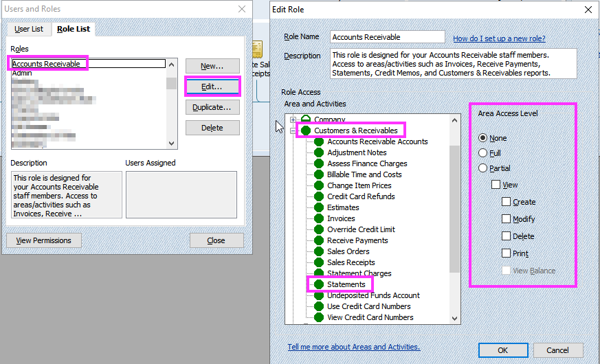Expand the Company tree node
The width and height of the screenshot is (600, 364).
(293, 120)
